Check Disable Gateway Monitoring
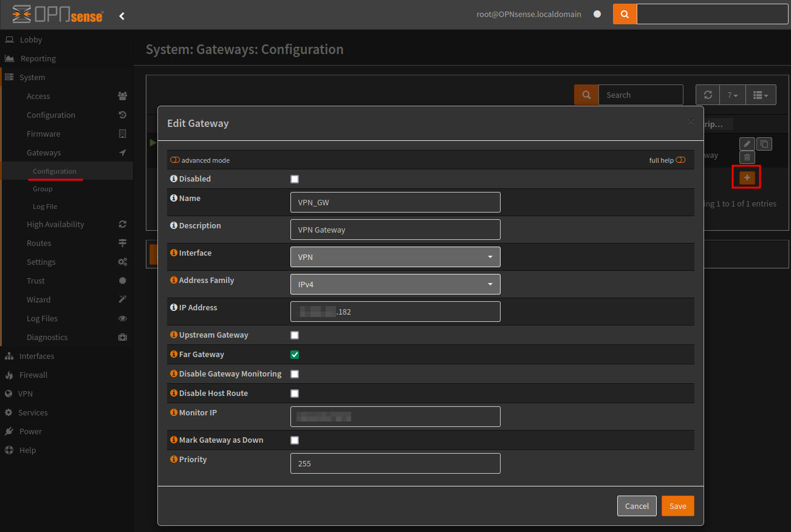 click(x=295, y=374)
